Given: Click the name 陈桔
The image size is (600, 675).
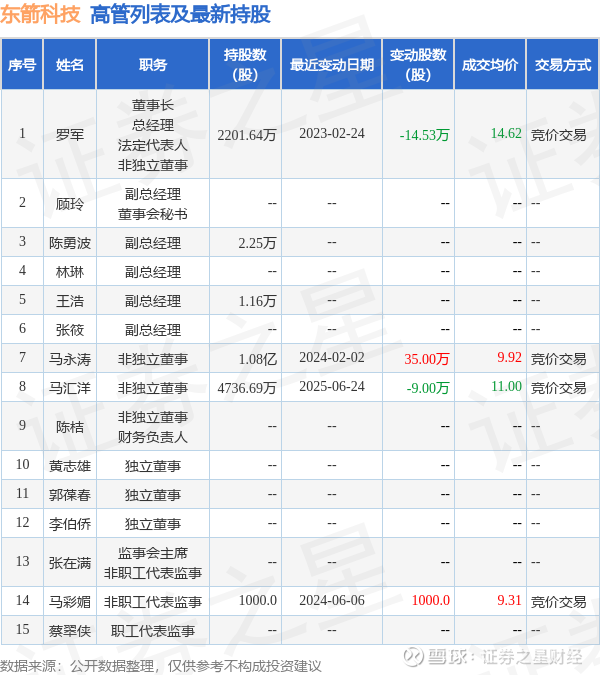Looking at the screenshot, I should pyautogui.click(x=70, y=427).
